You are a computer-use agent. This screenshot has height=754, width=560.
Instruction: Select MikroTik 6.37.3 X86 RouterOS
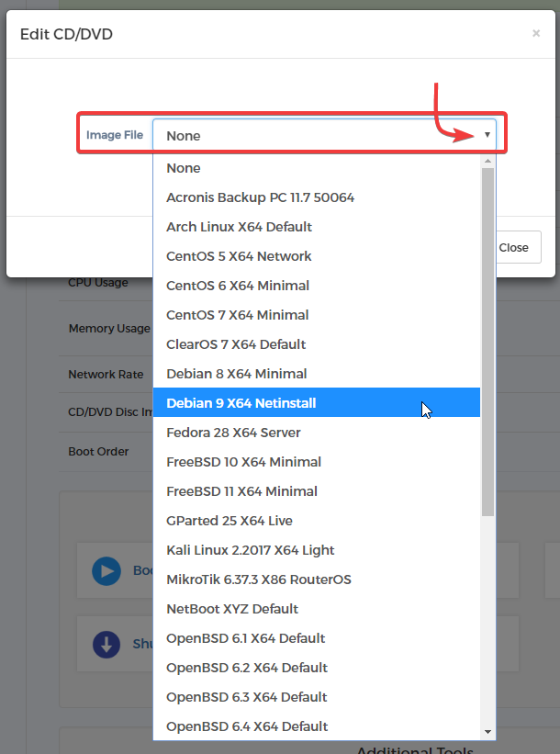(x=317, y=579)
